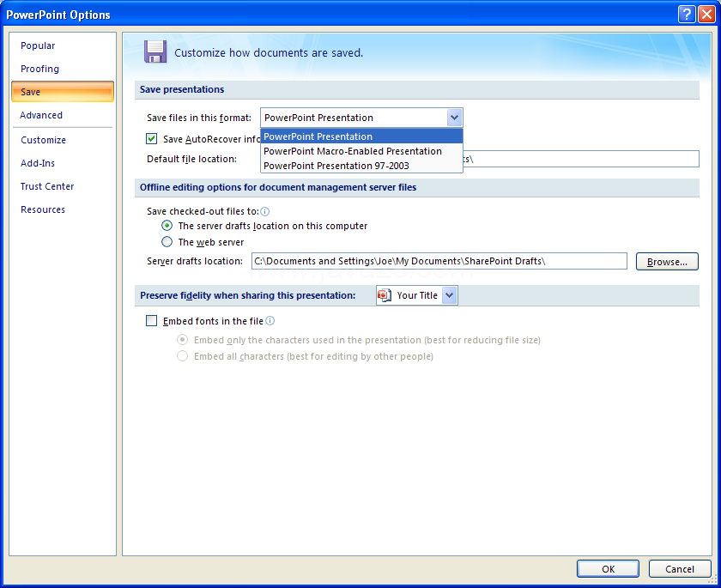This screenshot has height=588, width=721.
Task: Dismiss dialog with the Cancel button
Action: [680, 569]
